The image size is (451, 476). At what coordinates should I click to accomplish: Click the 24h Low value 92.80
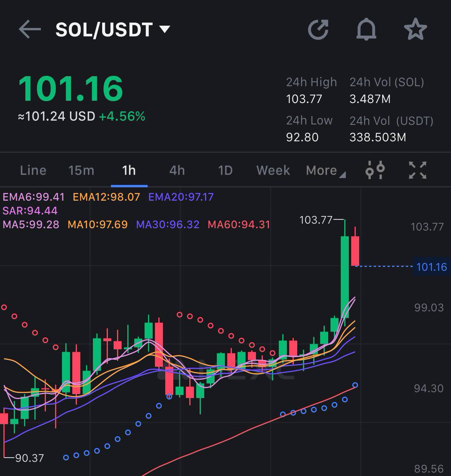click(x=302, y=137)
